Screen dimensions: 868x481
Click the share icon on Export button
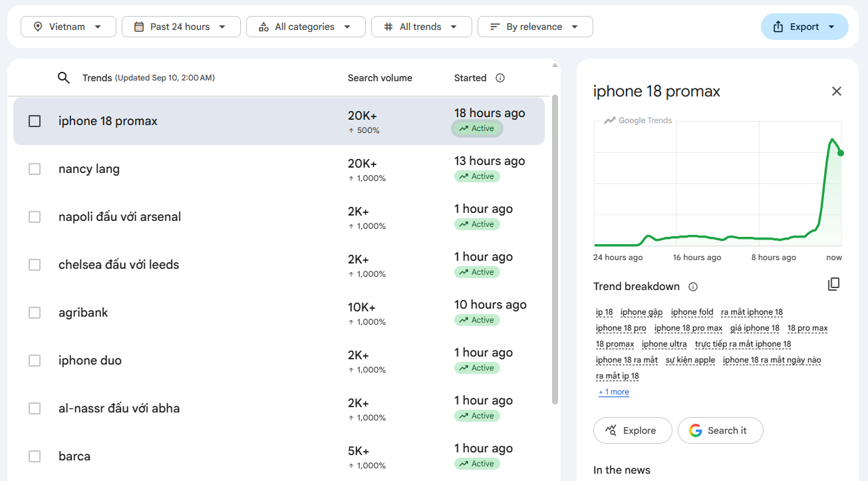(x=779, y=27)
